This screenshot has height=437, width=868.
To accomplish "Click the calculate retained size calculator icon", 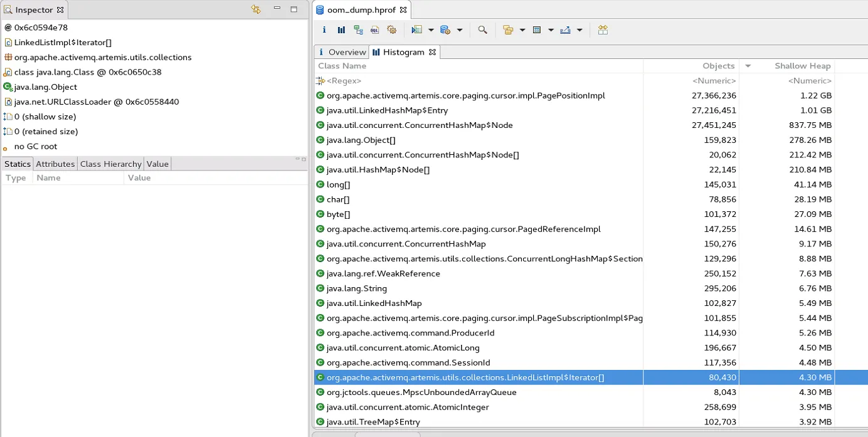I will (x=537, y=29).
